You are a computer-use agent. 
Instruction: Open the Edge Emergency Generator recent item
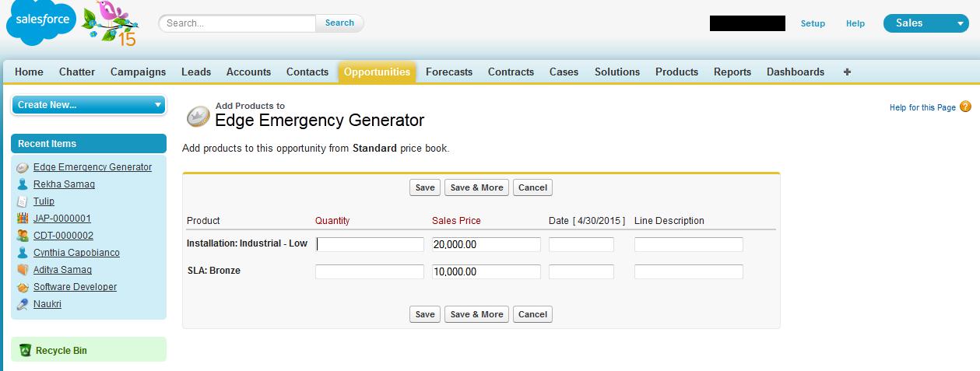93,167
